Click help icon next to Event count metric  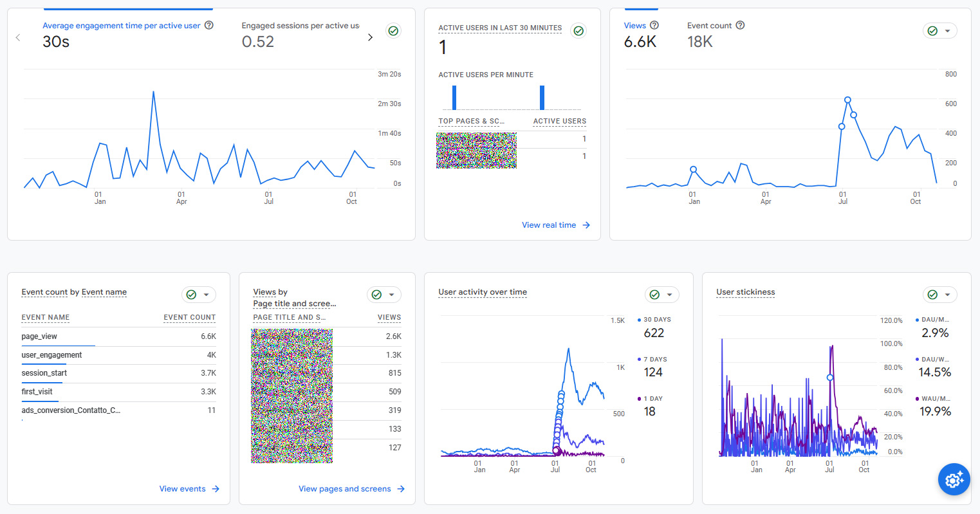coord(740,26)
